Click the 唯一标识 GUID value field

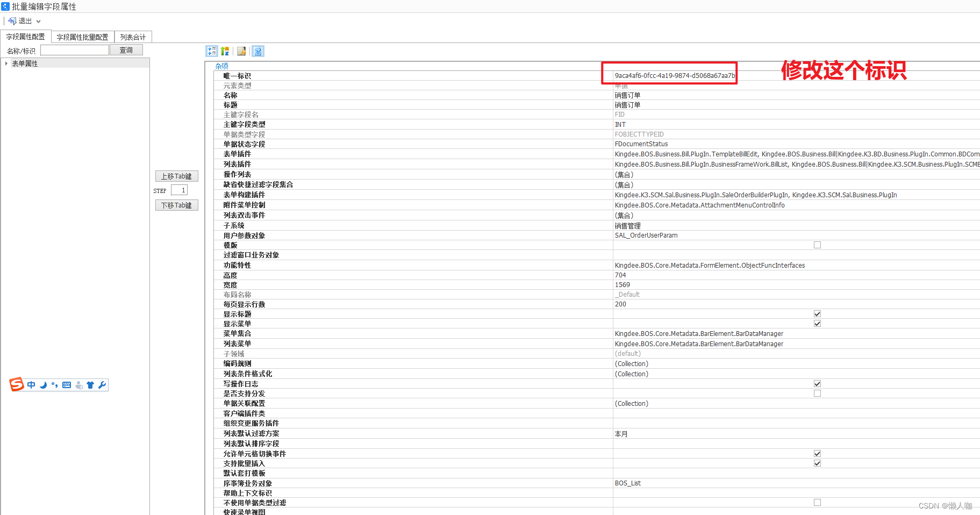pyautogui.click(x=675, y=76)
